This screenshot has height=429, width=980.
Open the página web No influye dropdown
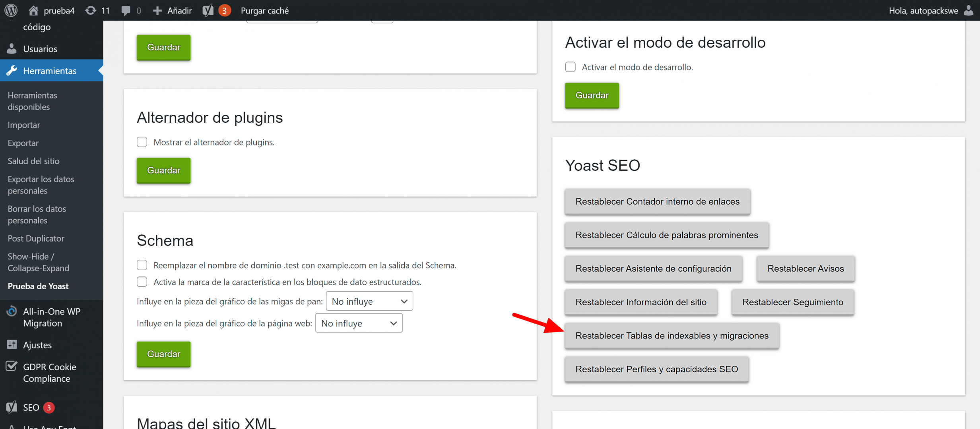(x=359, y=323)
